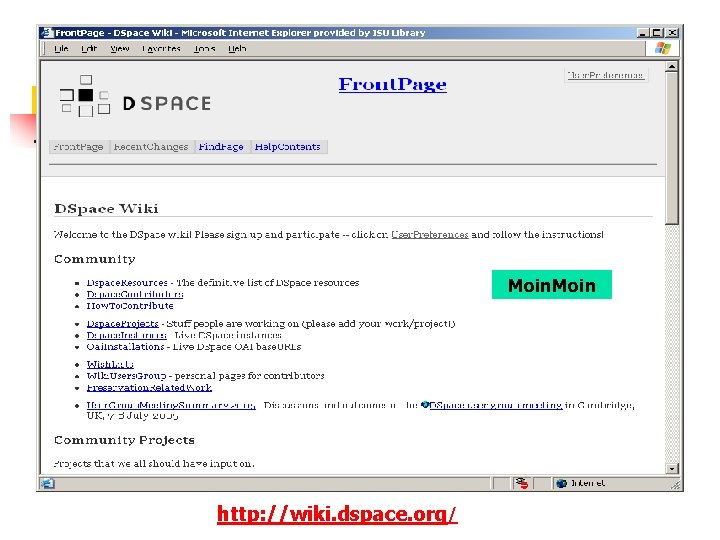The image size is (720, 540).
Task: Open the View menu
Action: pyautogui.click(x=120, y=49)
